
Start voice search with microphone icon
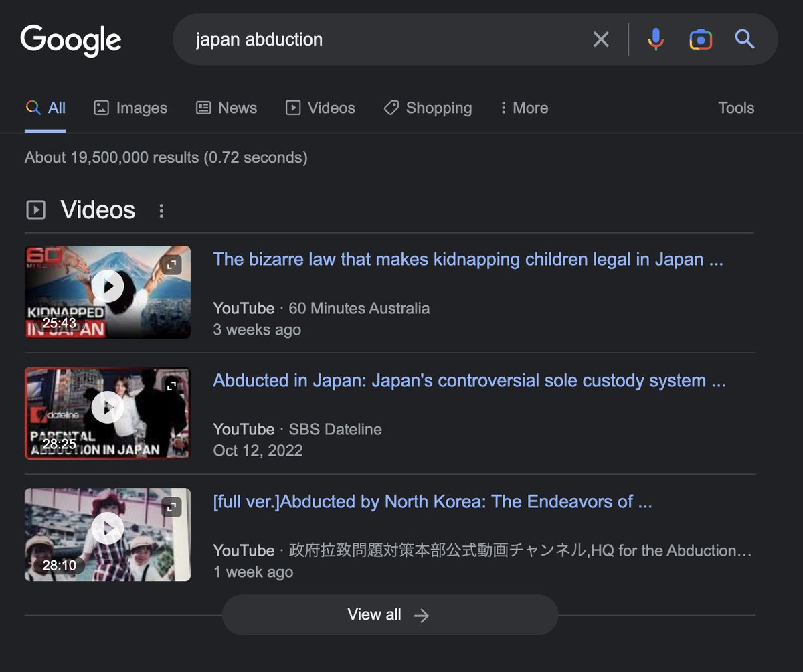[x=656, y=39]
